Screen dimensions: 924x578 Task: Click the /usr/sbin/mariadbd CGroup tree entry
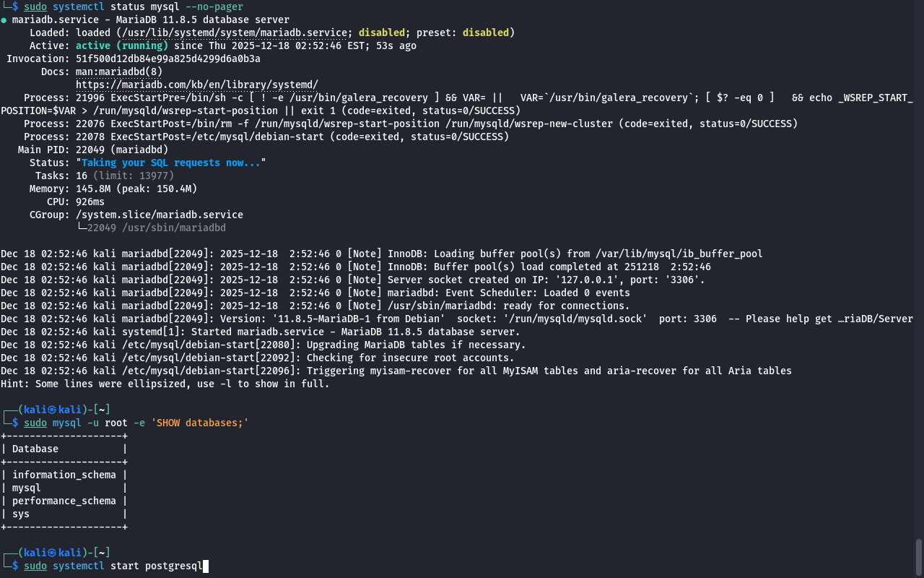click(156, 228)
